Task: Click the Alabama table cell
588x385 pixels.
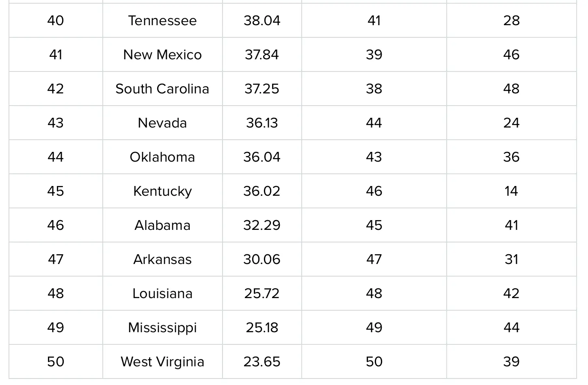Action: (x=162, y=225)
